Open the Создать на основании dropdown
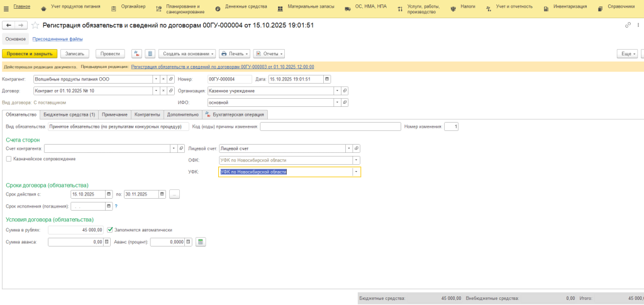644x305 pixels. click(187, 54)
